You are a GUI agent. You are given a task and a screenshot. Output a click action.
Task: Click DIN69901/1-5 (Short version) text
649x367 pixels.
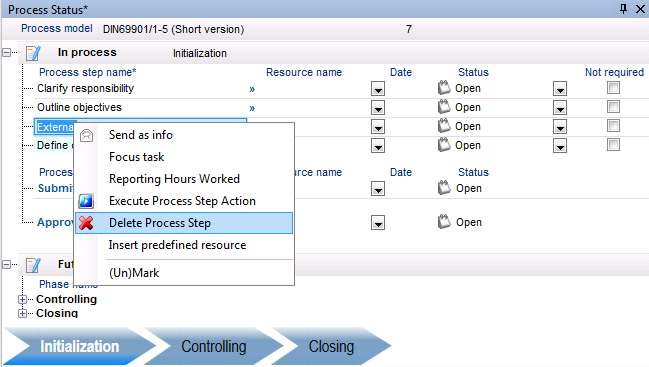[173, 29]
